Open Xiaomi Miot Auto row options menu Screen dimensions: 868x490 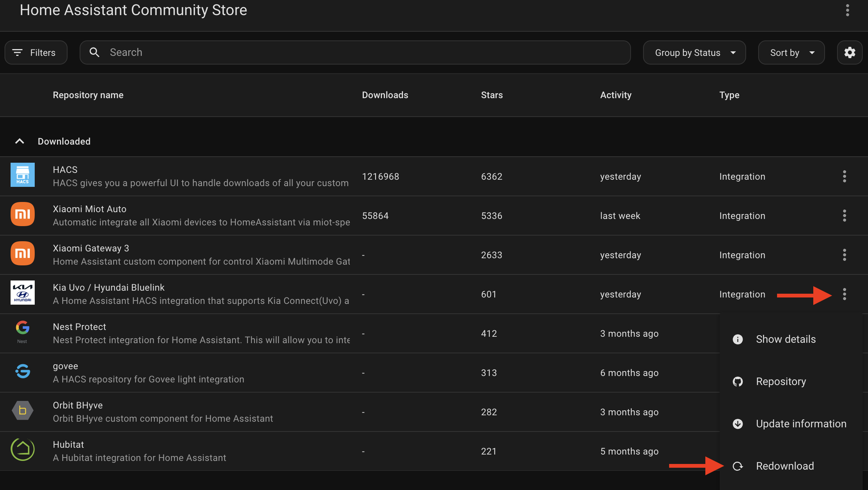[x=844, y=216]
